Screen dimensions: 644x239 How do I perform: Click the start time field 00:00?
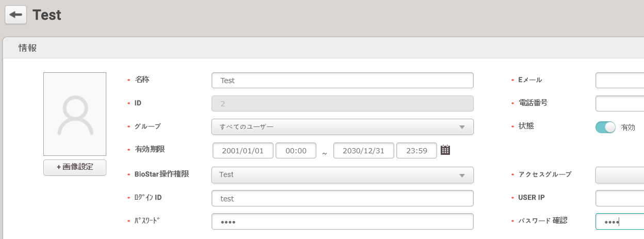[296, 151]
